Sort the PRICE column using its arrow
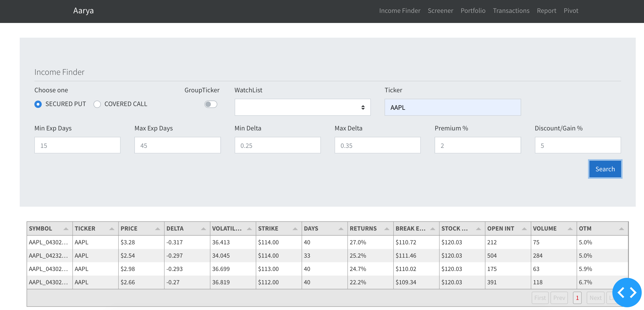This screenshot has height=310, width=644. (x=157, y=228)
